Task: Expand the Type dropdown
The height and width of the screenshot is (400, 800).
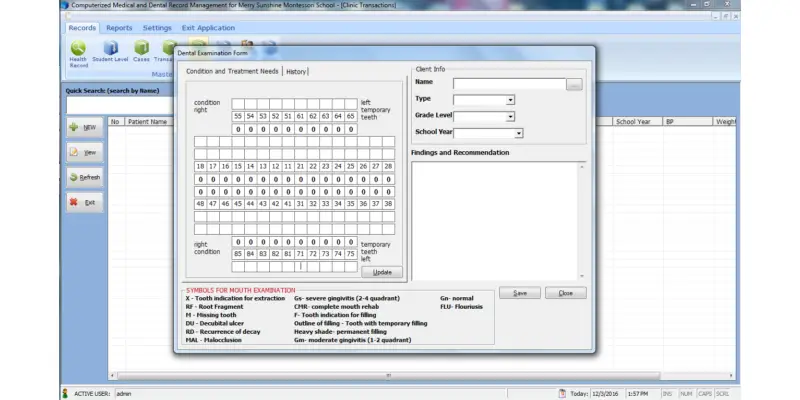Action: pos(510,100)
